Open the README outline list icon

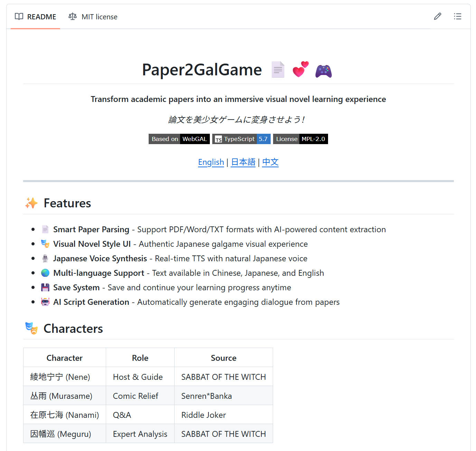(x=458, y=16)
